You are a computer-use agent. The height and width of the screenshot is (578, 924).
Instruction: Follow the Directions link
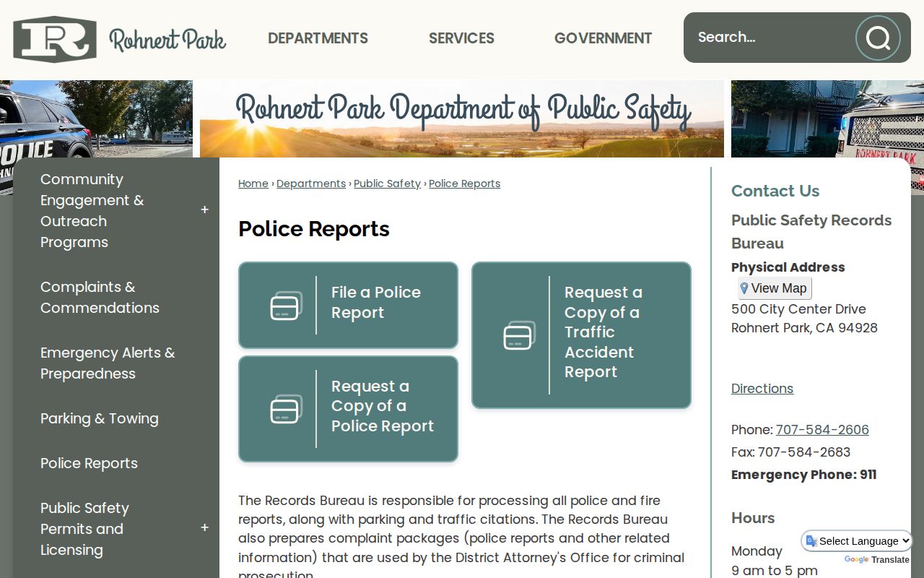pyautogui.click(x=762, y=388)
